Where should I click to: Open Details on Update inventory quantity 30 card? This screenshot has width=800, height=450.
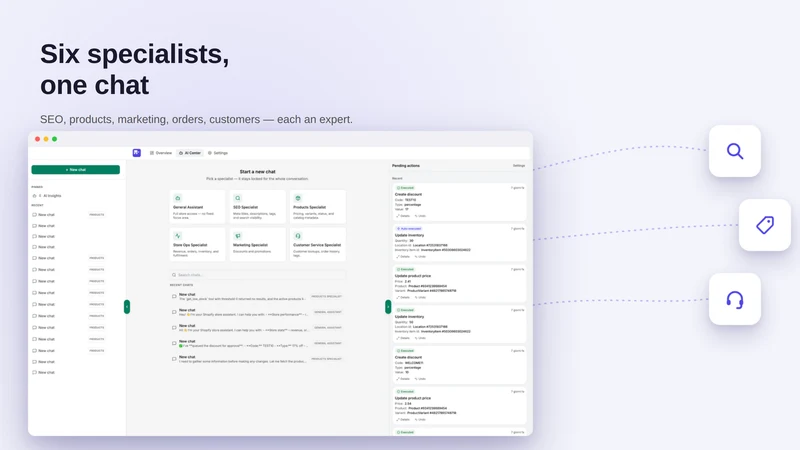pyautogui.click(x=403, y=257)
